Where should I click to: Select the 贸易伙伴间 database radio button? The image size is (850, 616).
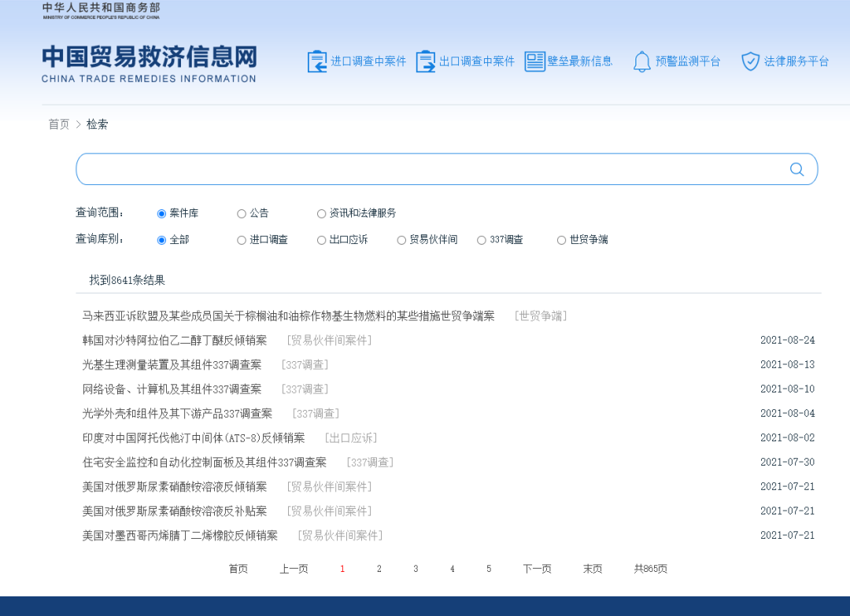pos(401,240)
